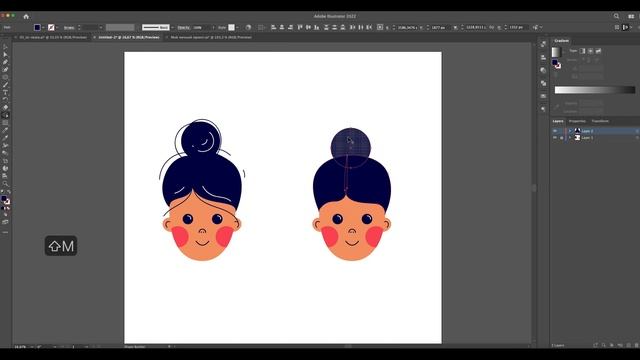The width and height of the screenshot is (640, 360).
Task: Toggle visibility eye of Layer 2
Action: (555, 131)
